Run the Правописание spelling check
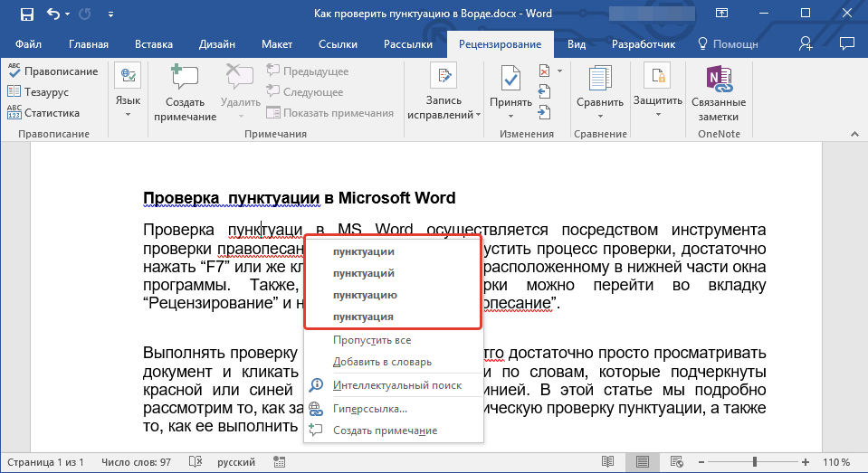868x473 pixels. [x=52, y=71]
